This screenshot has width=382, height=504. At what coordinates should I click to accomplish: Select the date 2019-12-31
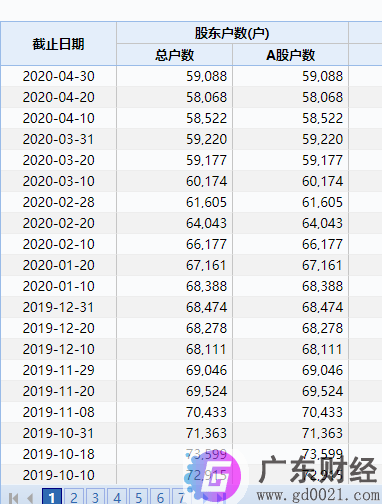coord(59,307)
